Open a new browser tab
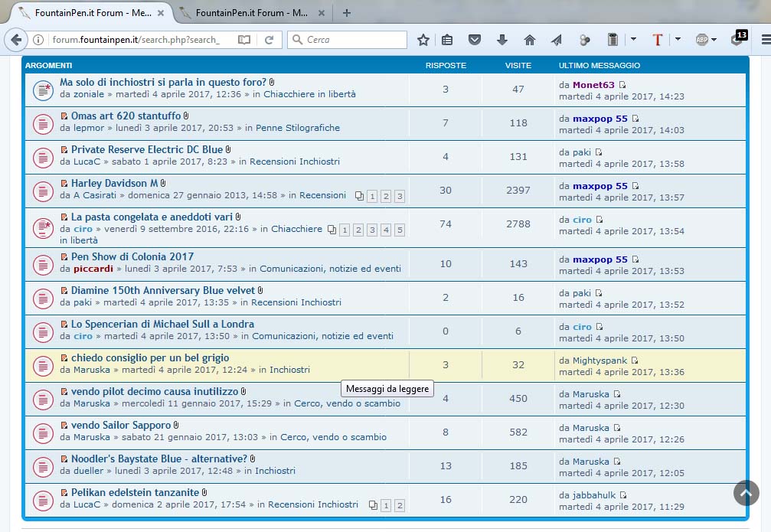The width and height of the screenshot is (771, 532). pyautogui.click(x=347, y=13)
